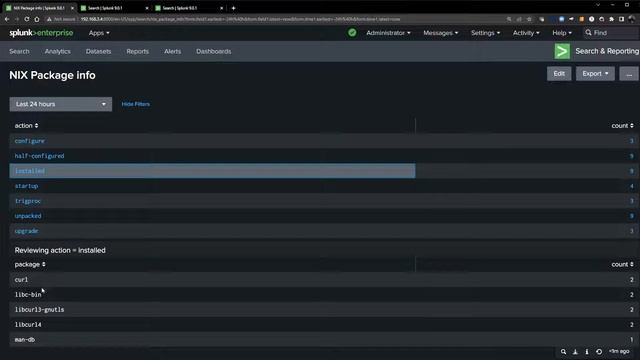Click the libcurl4 package row
The height and width of the screenshot is (360, 640).
(324, 324)
